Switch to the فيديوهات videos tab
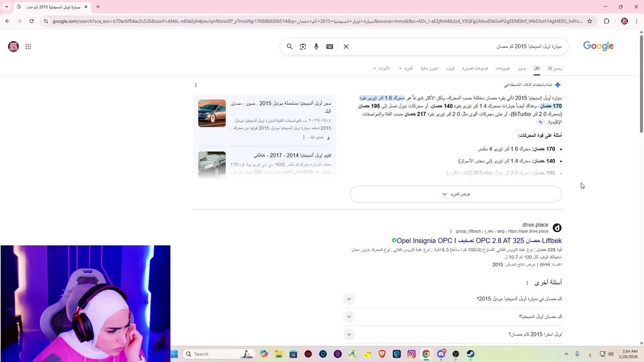644x362 pixels. click(x=502, y=68)
